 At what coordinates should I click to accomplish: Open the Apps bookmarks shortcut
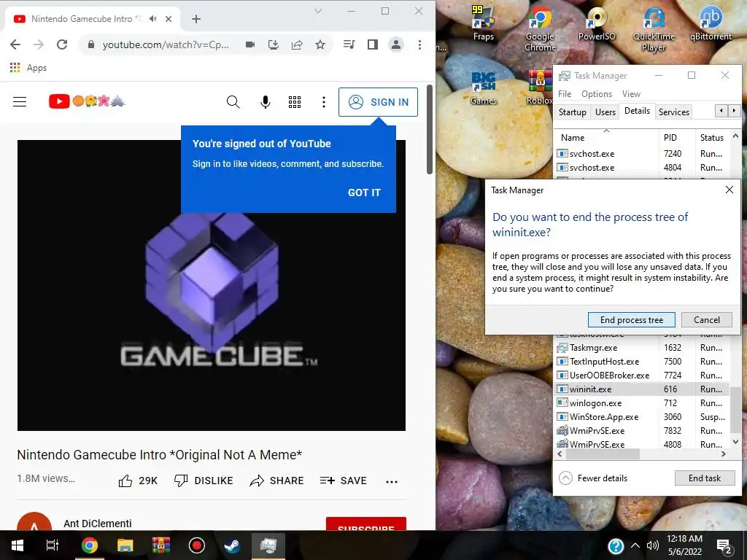pos(28,68)
